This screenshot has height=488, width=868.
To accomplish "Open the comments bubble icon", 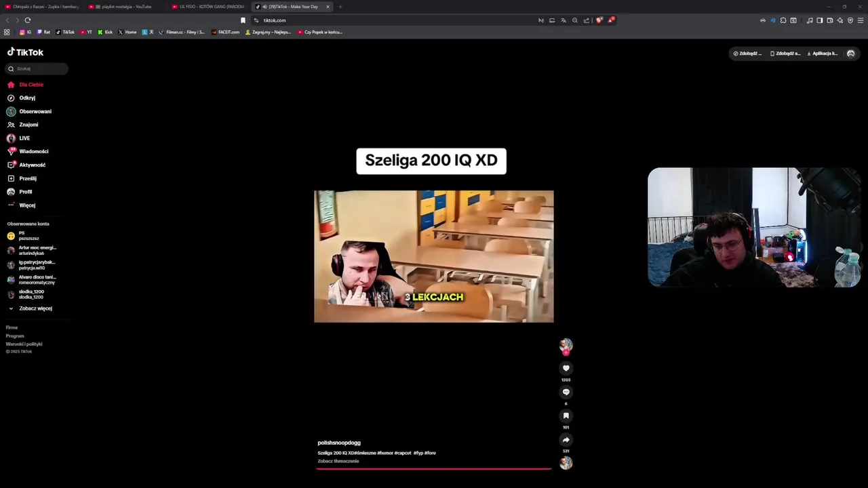I will tap(566, 392).
